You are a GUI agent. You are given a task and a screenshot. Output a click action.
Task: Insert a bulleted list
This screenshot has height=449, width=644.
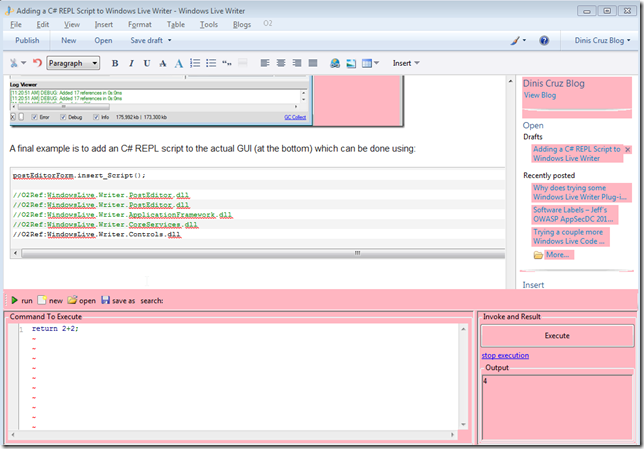coord(211,63)
